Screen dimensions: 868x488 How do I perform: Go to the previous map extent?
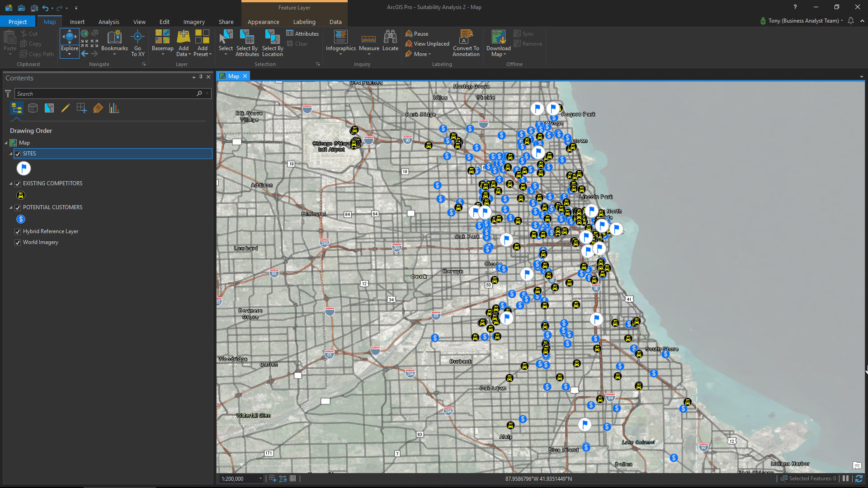(x=85, y=54)
